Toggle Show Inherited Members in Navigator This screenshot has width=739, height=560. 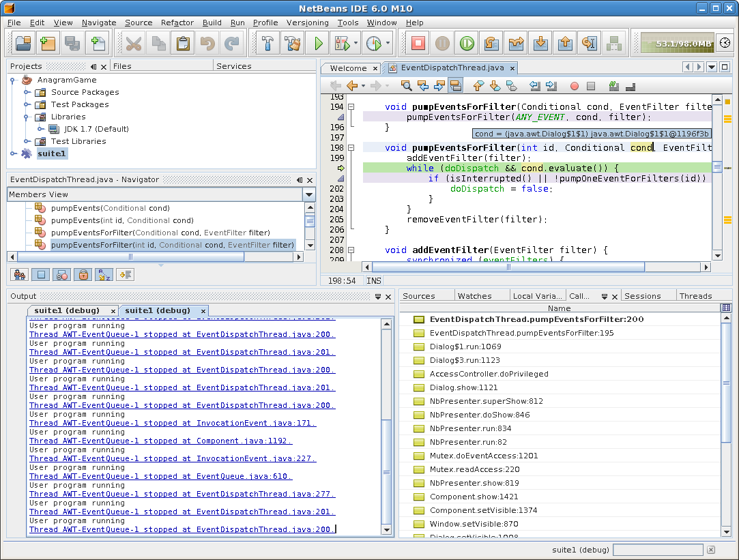pos(20,275)
